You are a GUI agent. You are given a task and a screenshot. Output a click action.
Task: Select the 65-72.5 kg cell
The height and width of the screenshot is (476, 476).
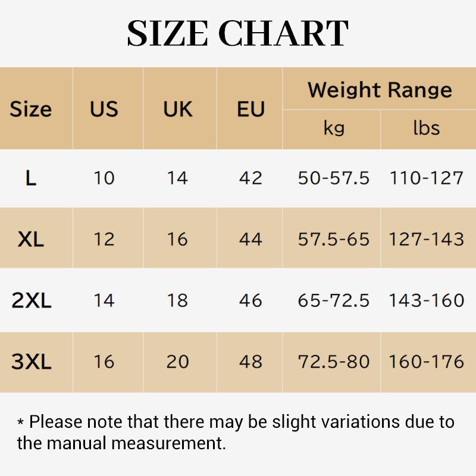[x=334, y=300]
